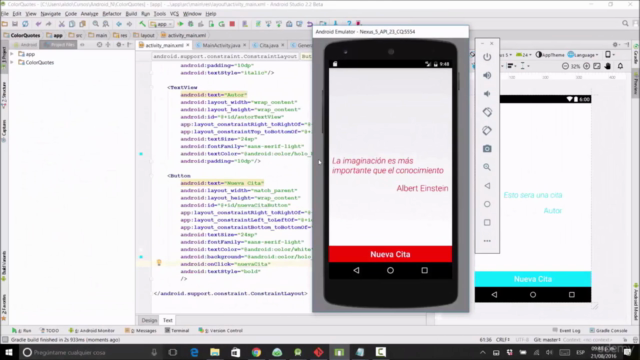Open Terminal tool window
Viewport: 640px width, 360px height.
tap(177, 331)
